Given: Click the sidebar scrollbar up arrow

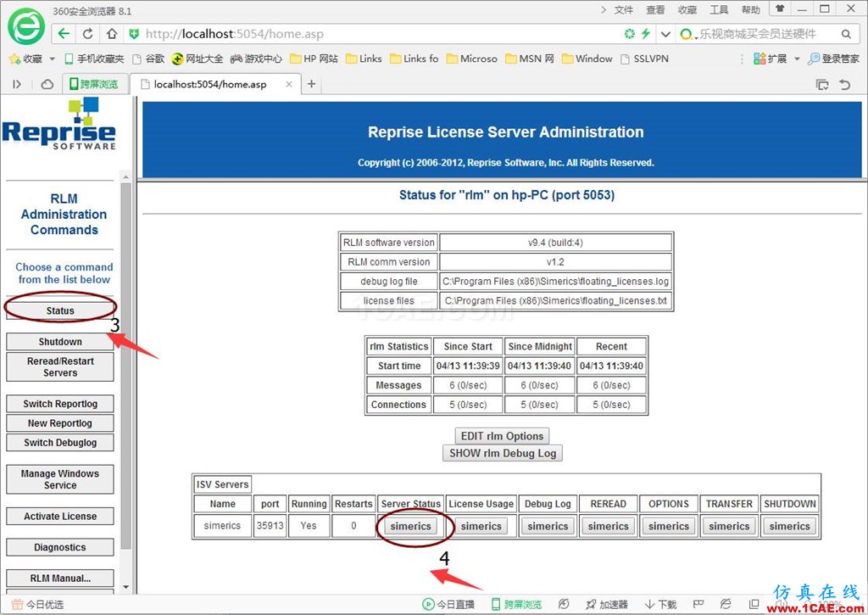Looking at the screenshot, I should 125,177.
